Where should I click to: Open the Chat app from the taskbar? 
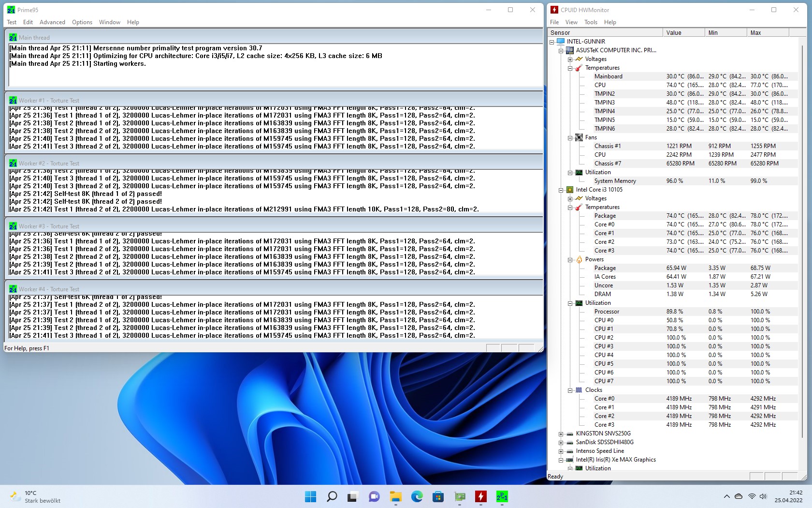click(x=374, y=496)
